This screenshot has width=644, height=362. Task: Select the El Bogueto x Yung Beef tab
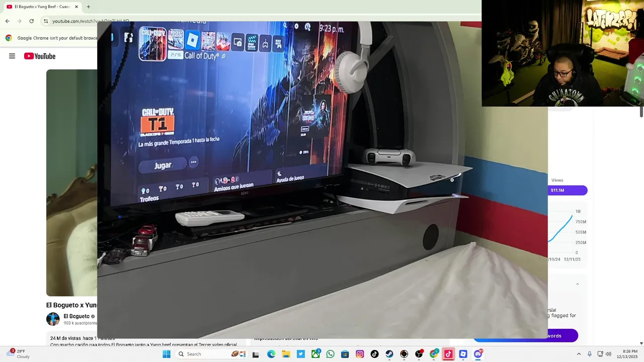coord(42,7)
